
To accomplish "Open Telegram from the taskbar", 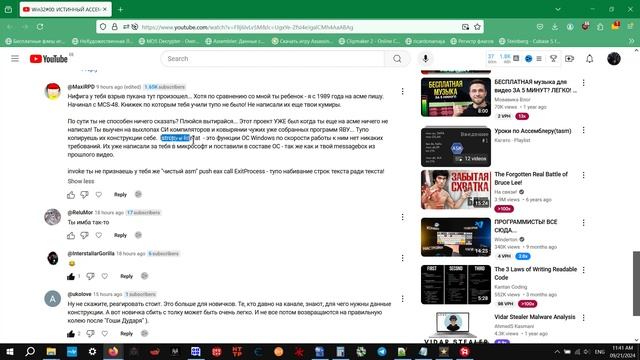I will point(382,351).
